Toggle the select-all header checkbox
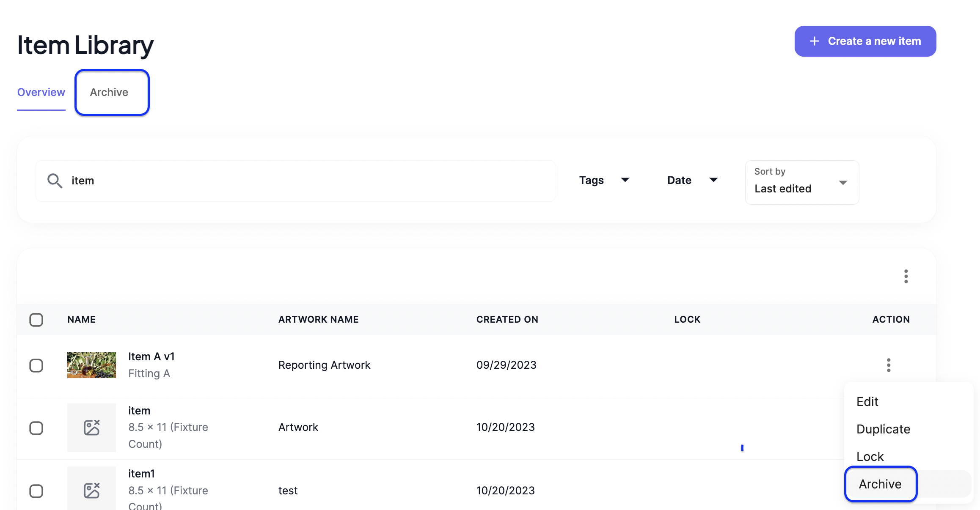Viewport: 980px width, 510px height. (x=36, y=320)
